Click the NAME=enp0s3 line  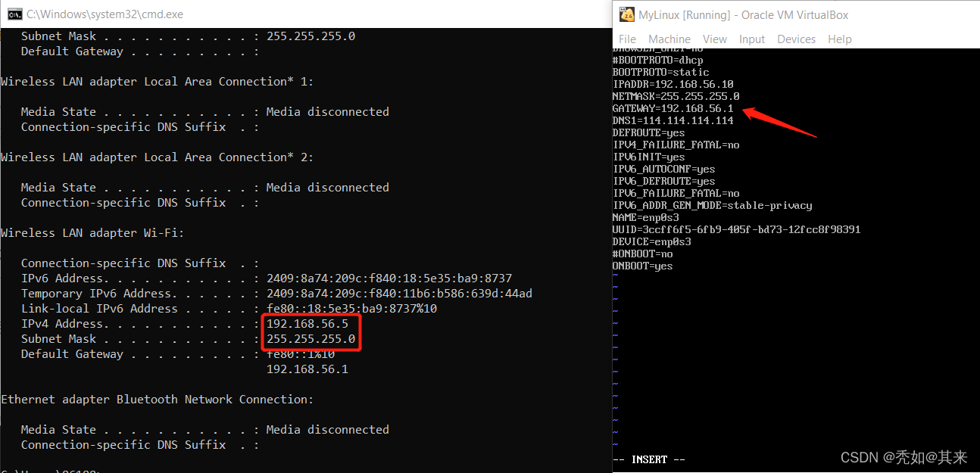(x=645, y=217)
